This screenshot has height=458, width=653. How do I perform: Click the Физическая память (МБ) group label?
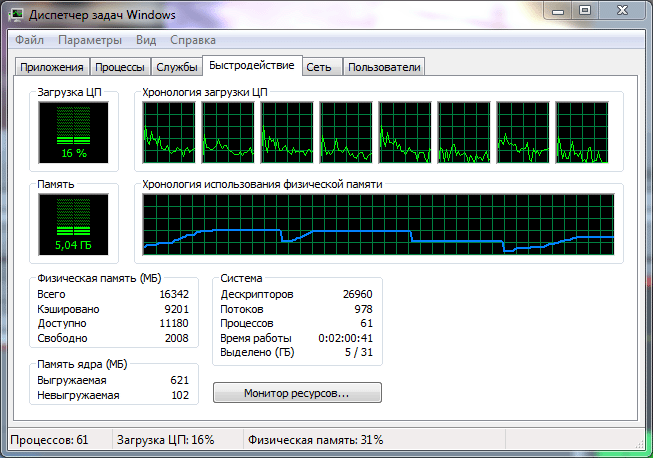99,278
